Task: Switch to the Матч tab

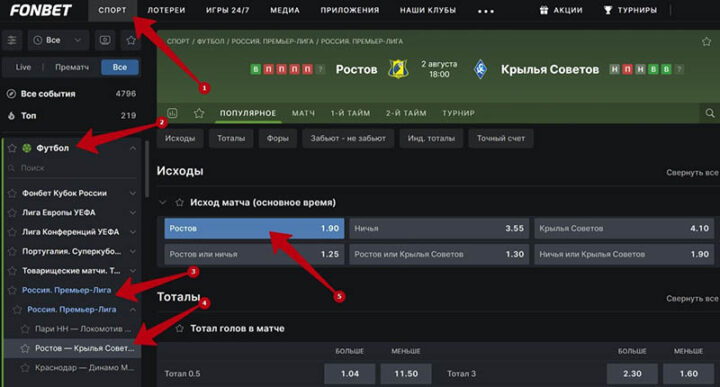Action: [x=304, y=113]
